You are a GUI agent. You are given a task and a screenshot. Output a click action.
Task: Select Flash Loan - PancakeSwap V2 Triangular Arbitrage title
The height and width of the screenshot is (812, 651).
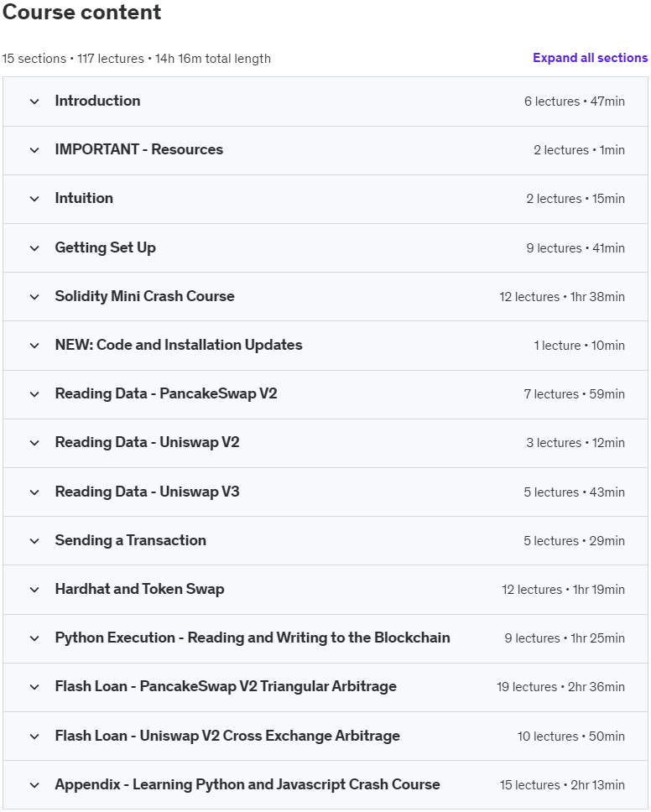click(x=226, y=686)
